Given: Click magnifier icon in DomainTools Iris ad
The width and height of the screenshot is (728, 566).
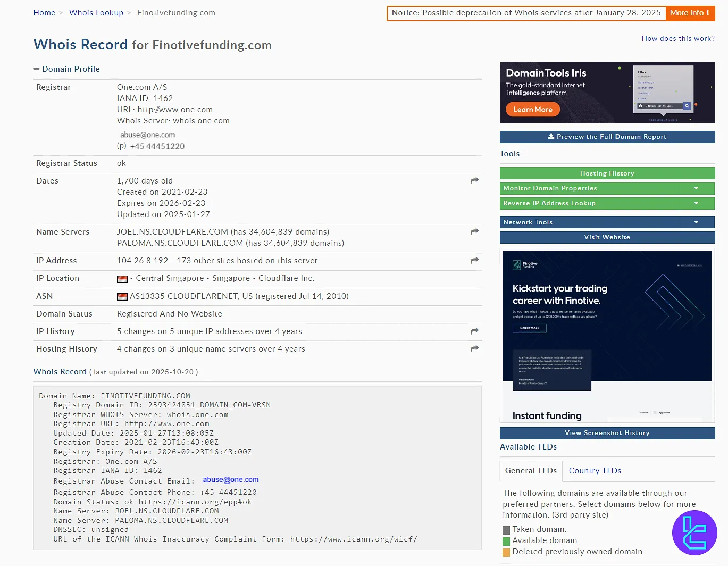Looking at the screenshot, I should pyautogui.click(x=687, y=106).
